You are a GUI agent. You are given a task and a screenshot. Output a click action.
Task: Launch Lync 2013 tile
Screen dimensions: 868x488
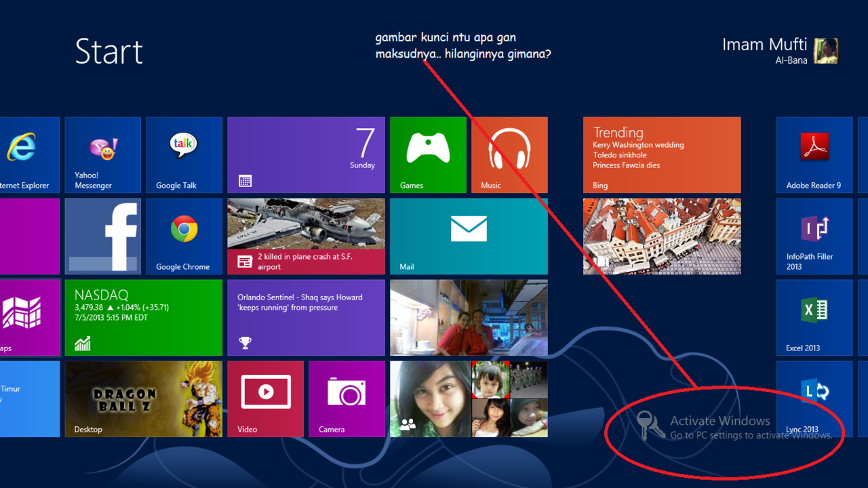tap(814, 399)
